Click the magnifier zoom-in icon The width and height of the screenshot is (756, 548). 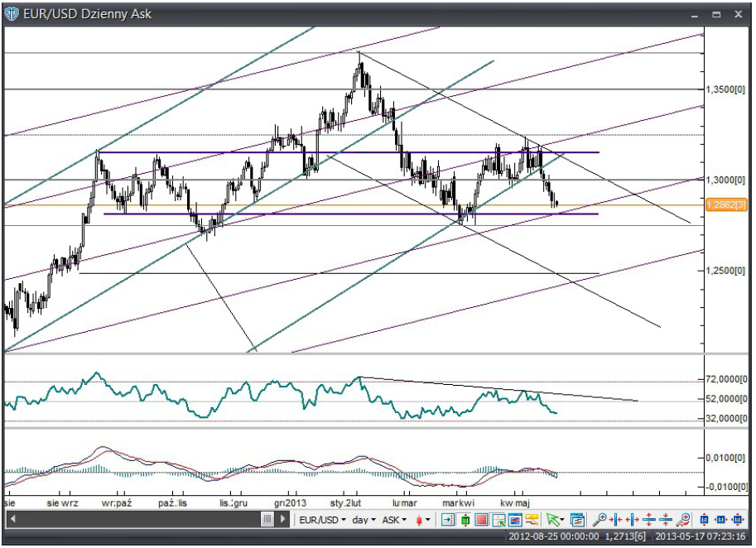tap(600, 520)
